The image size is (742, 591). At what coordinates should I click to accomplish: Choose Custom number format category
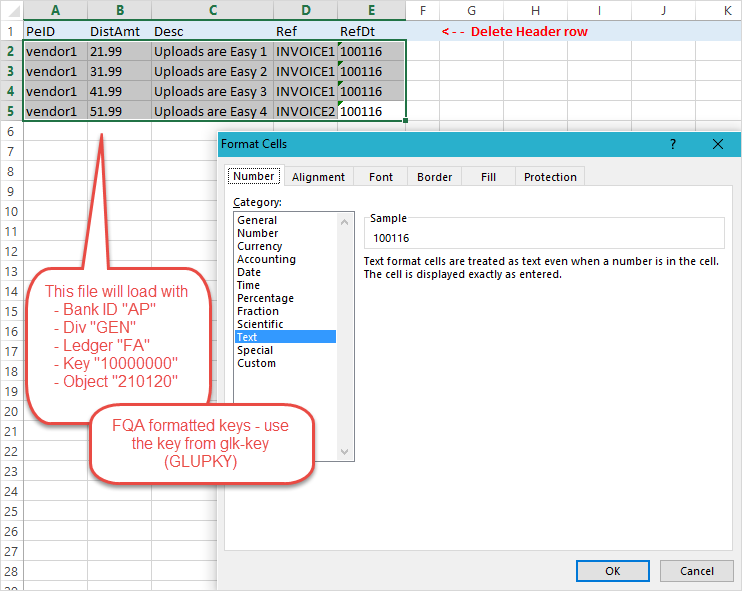coord(256,363)
